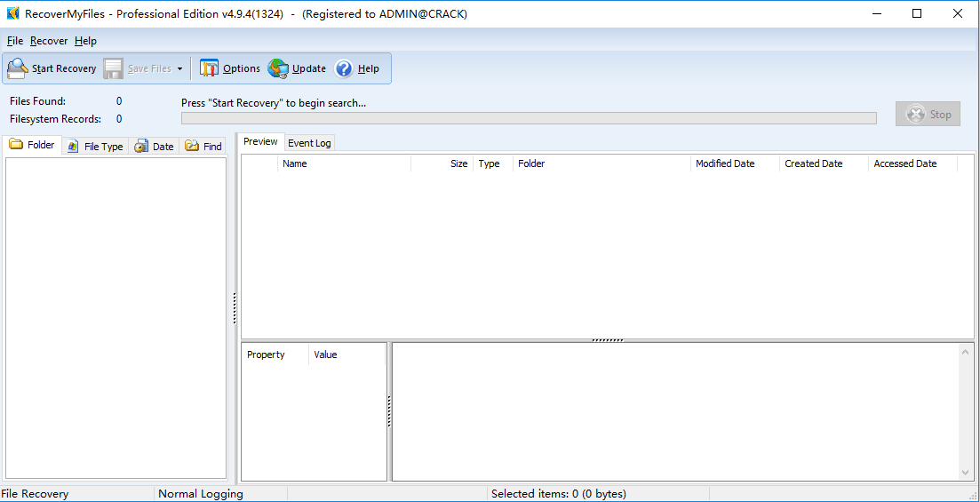Image resolution: width=980 pixels, height=502 pixels.
Task: Click the File Type tab icon
Action: [x=73, y=147]
